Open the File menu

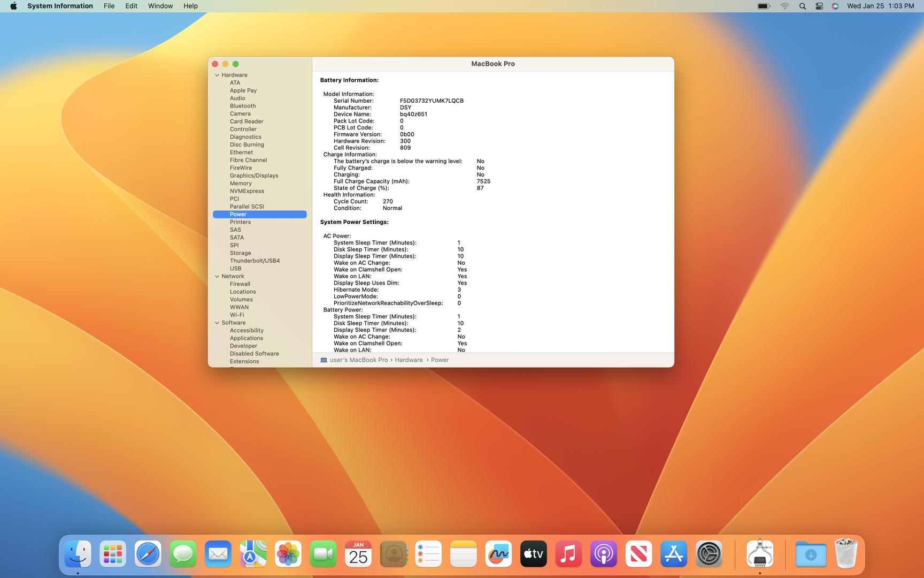click(109, 6)
